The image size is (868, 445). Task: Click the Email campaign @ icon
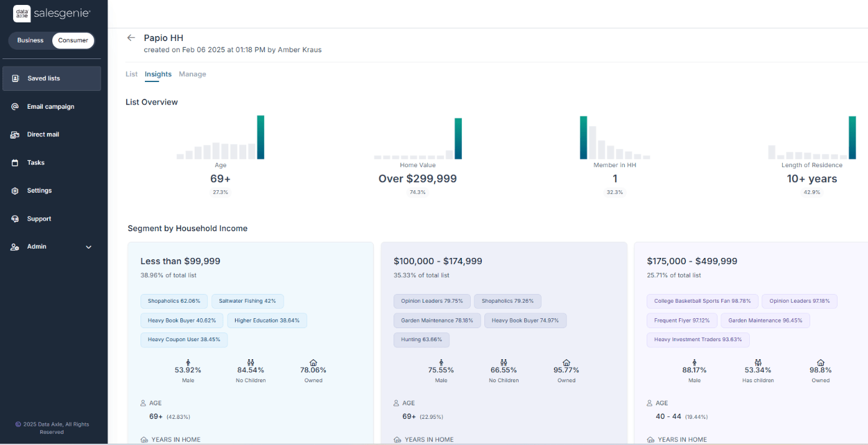coord(15,107)
